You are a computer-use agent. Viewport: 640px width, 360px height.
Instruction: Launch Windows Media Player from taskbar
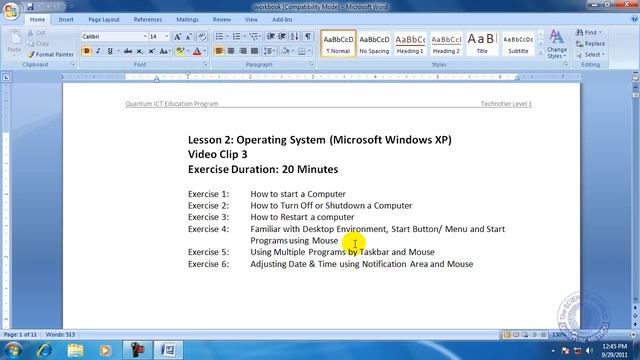(105, 350)
